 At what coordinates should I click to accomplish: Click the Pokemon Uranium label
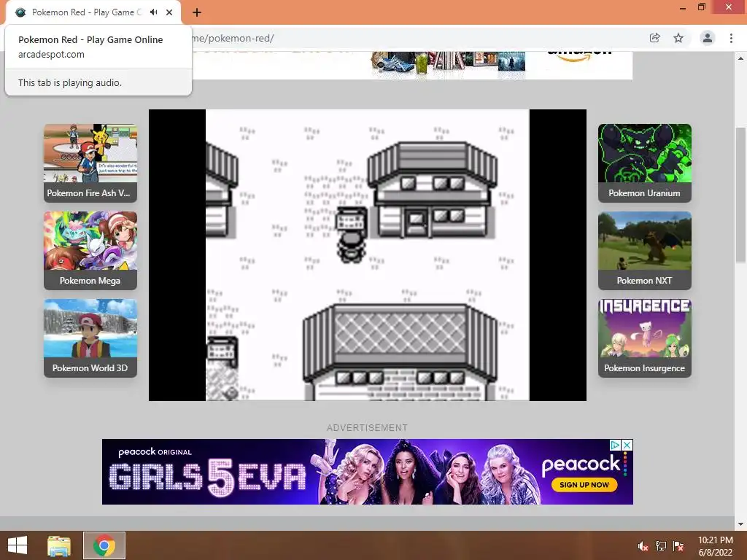pos(645,192)
